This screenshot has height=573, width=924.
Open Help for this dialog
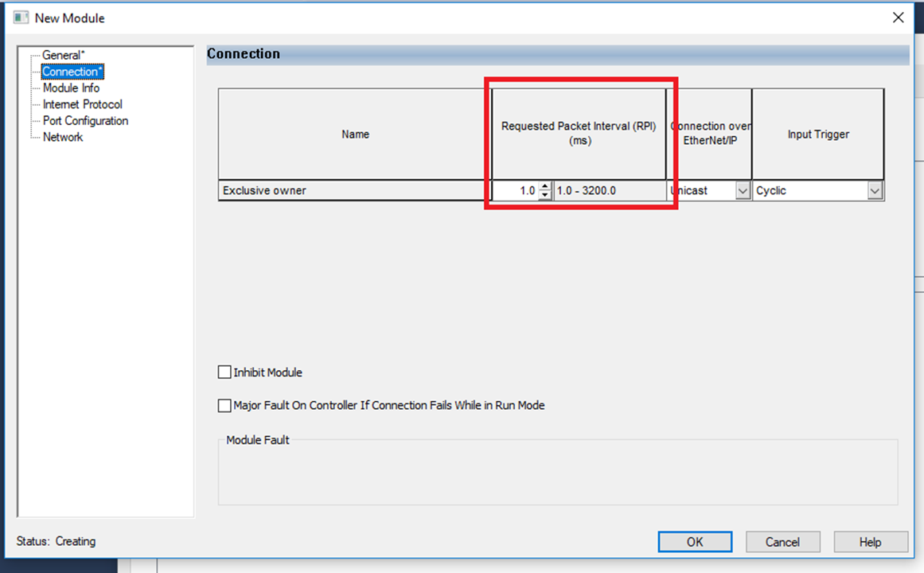[870, 542]
